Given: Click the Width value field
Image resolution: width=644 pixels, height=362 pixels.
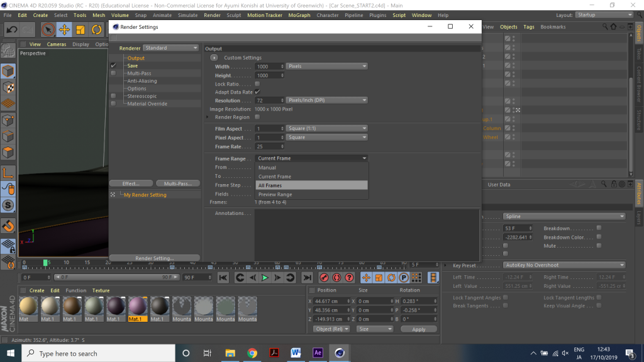Looking at the screenshot, I should point(269,67).
